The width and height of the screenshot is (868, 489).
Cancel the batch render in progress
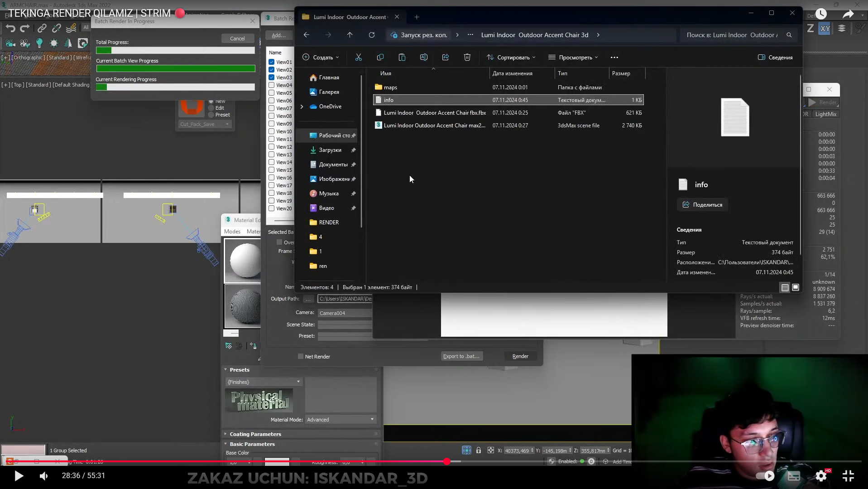(x=237, y=39)
